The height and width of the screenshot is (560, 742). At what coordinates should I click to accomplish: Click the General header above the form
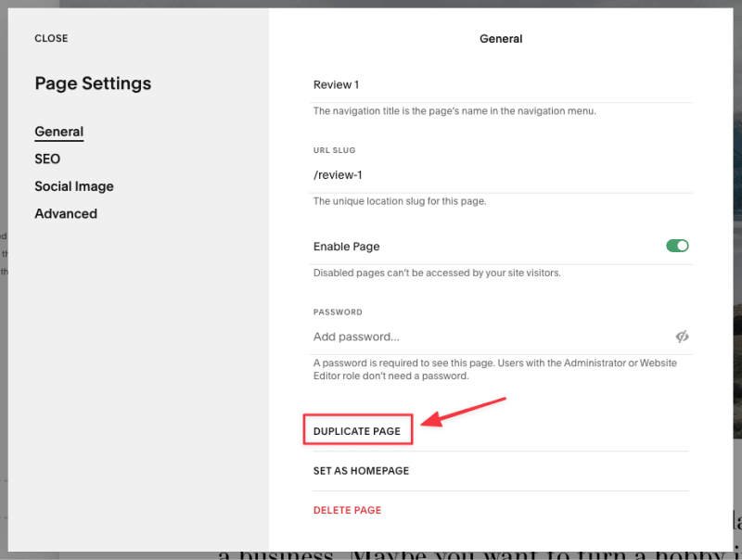501,38
